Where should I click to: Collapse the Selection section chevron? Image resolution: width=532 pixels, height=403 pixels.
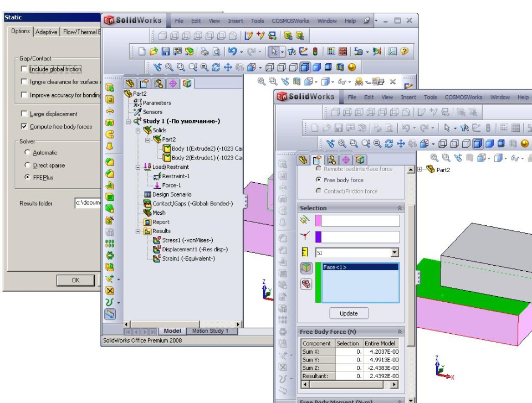400,208
